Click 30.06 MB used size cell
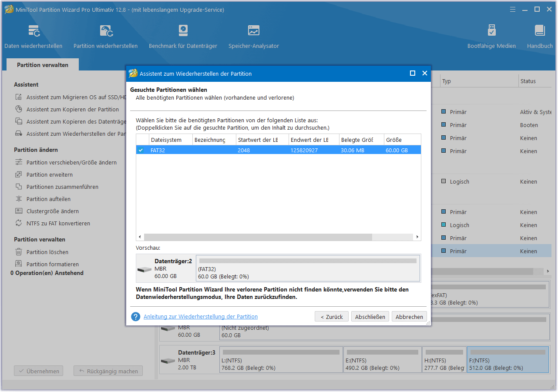The width and height of the screenshot is (558, 392). point(353,150)
